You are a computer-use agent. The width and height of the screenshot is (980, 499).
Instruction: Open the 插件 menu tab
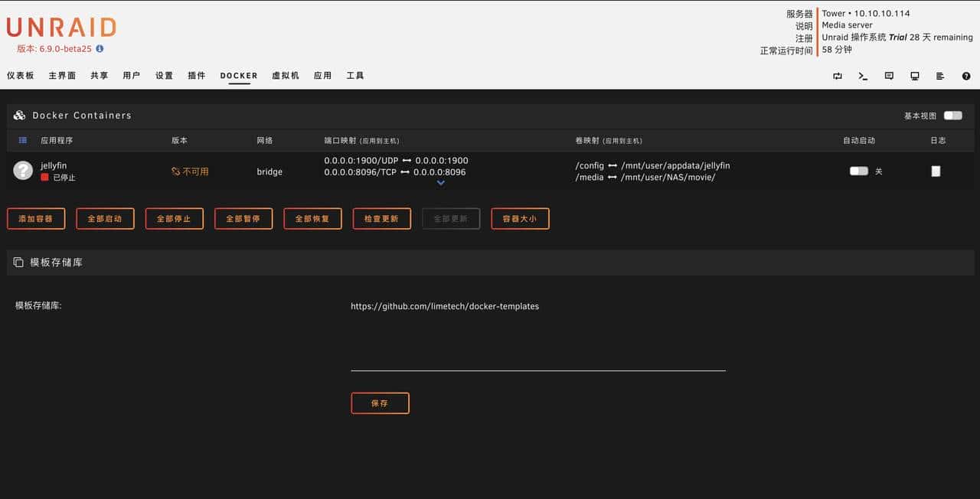tap(196, 75)
